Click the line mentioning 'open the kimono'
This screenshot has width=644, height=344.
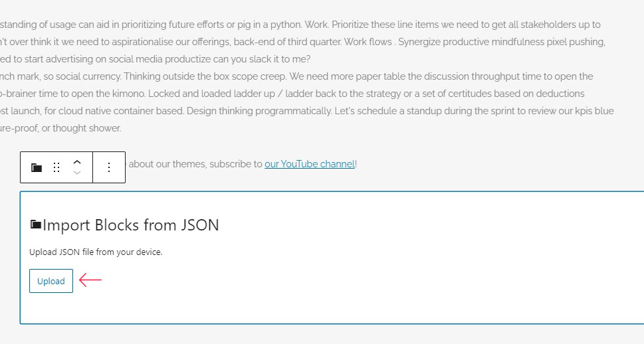[292, 94]
